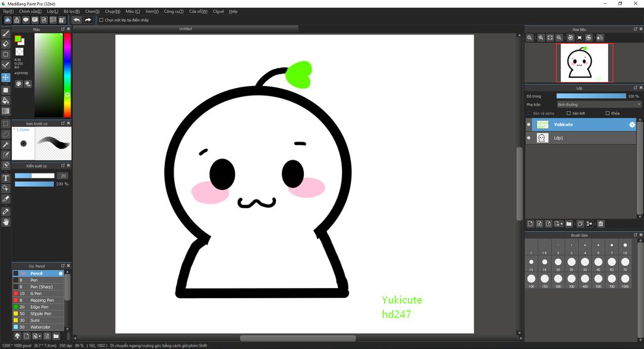Screen dimensions: 644x349
Task: Zoom out on the navigator preview
Action: pyautogui.click(x=559, y=37)
